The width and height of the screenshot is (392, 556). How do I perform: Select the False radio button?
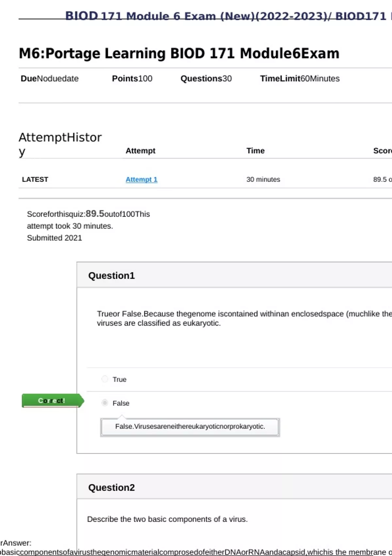click(105, 403)
